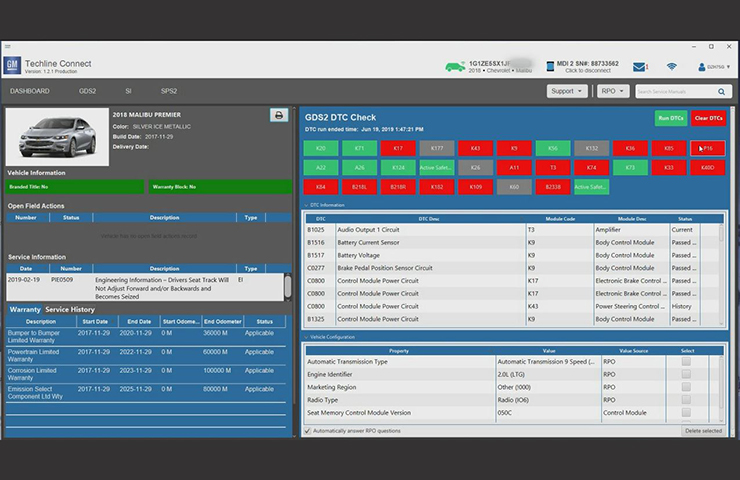This screenshot has width=740, height=480.
Task: Select the gray K60 module button
Action: point(514,187)
